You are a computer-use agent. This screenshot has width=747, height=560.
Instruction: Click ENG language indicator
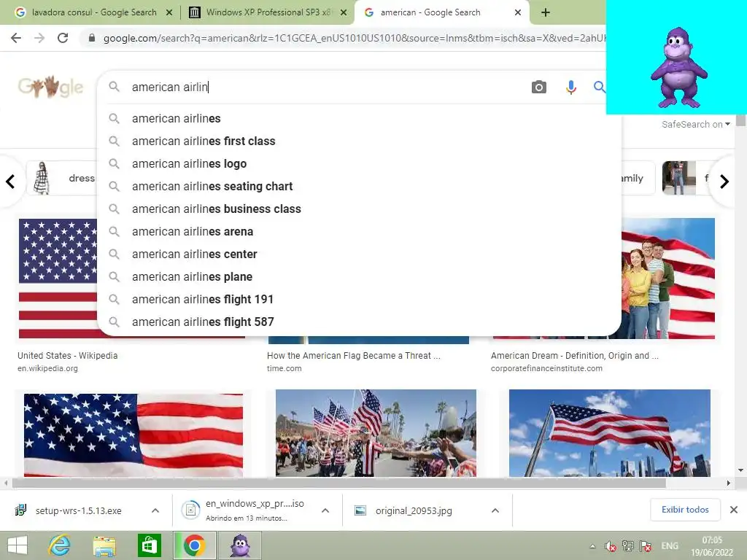pyautogui.click(x=670, y=545)
